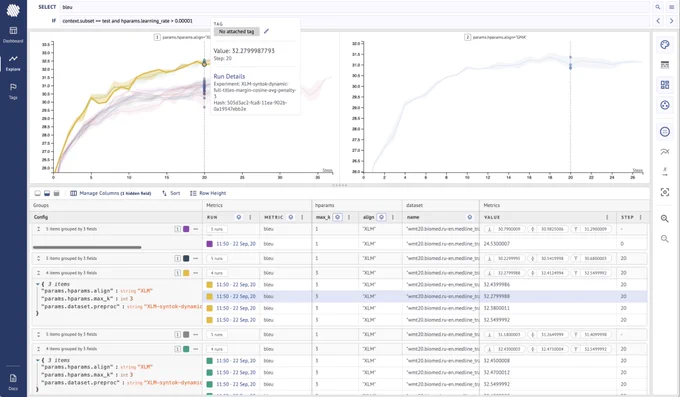680x397 pixels.
Task: Go to previous query with left arrow
Action: [x=658, y=20]
